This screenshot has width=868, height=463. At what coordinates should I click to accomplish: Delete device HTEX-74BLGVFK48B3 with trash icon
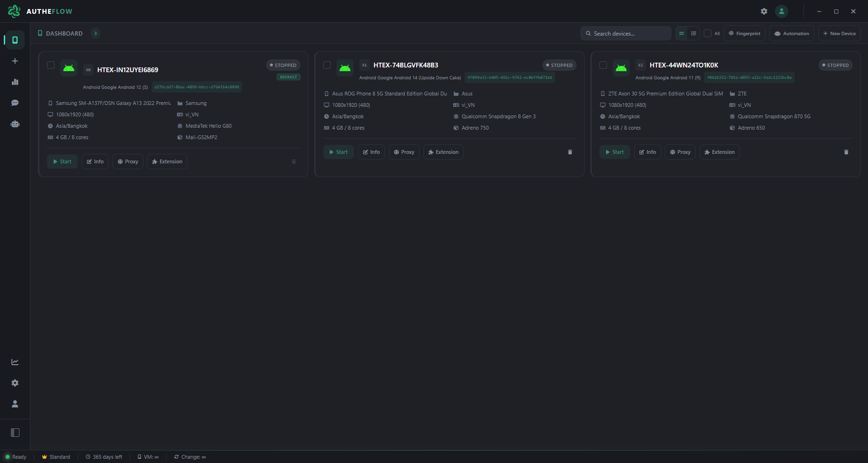pyautogui.click(x=570, y=152)
